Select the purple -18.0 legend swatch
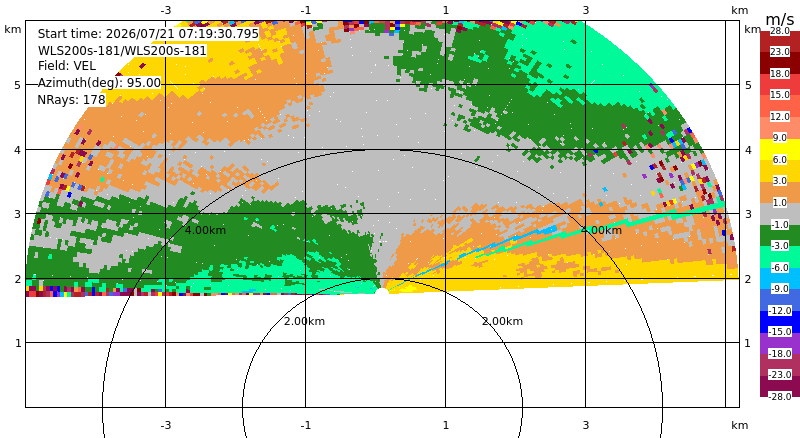800x438 pixels. coord(779,343)
